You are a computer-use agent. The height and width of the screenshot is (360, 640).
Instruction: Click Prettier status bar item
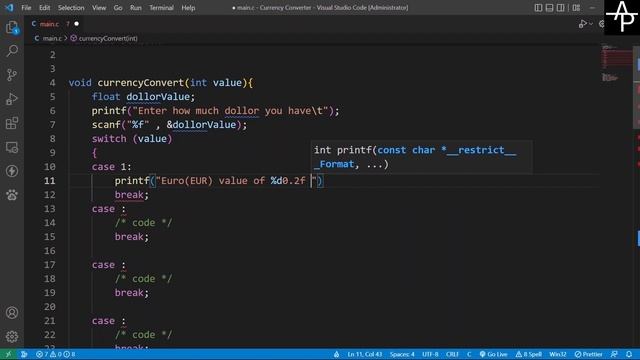(588, 354)
